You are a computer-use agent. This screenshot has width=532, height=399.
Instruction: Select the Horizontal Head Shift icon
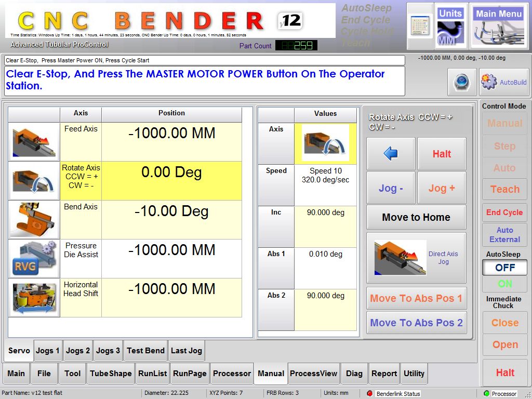coord(34,298)
